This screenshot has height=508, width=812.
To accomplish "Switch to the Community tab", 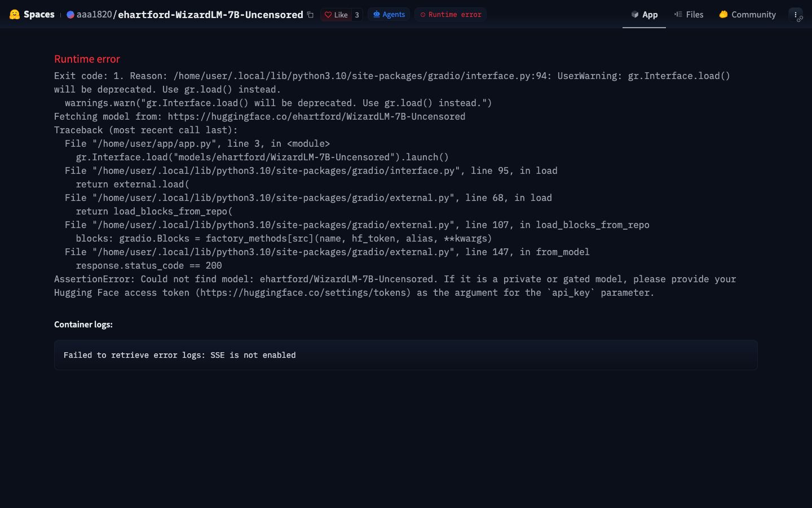I will (x=747, y=15).
